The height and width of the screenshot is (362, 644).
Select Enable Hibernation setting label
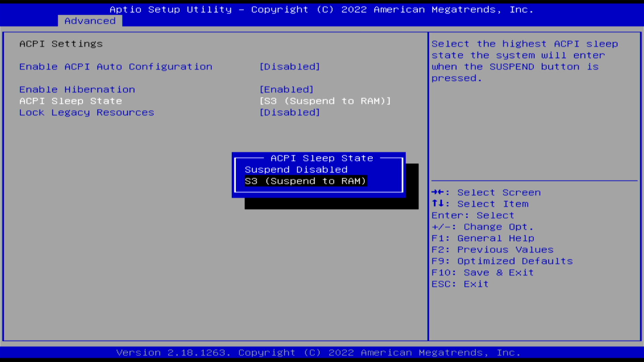(77, 89)
